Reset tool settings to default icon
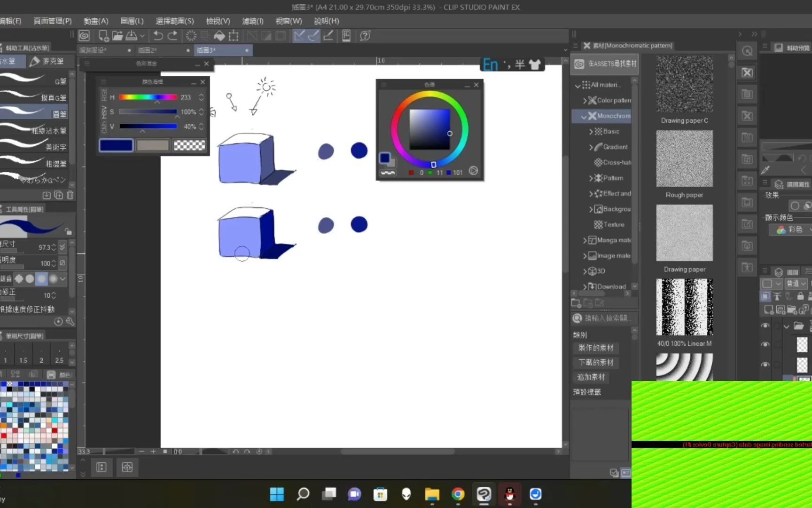The height and width of the screenshot is (508, 812). tap(58, 322)
